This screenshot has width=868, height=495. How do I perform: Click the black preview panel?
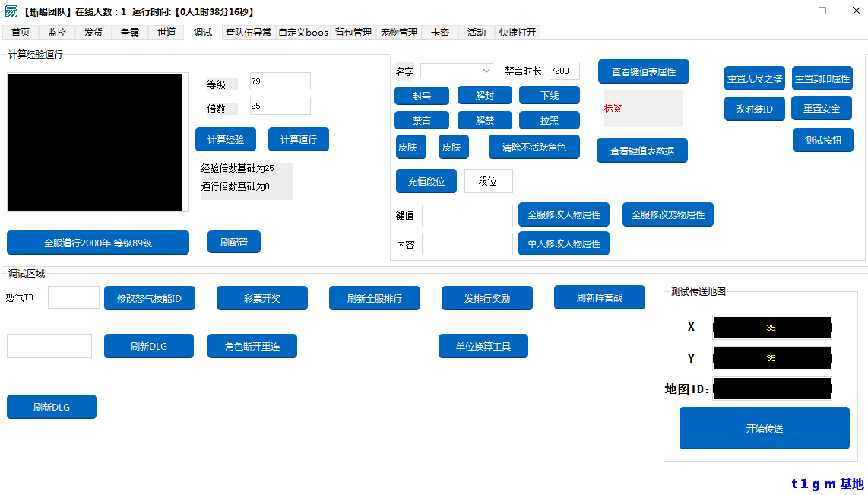click(x=95, y=142)
